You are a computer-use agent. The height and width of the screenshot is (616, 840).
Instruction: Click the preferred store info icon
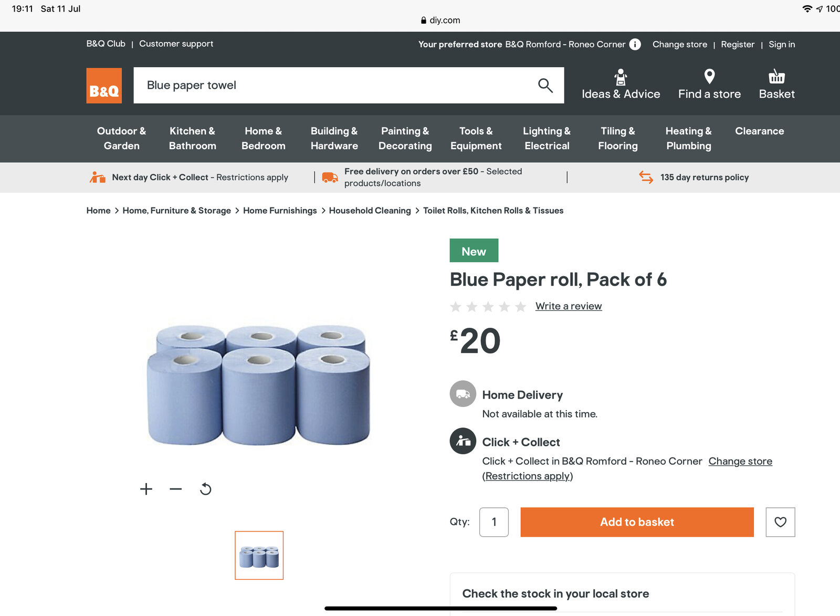(635, 44)
